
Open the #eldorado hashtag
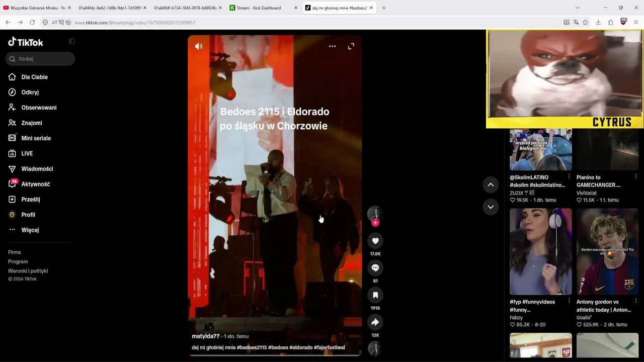(301, 347)
